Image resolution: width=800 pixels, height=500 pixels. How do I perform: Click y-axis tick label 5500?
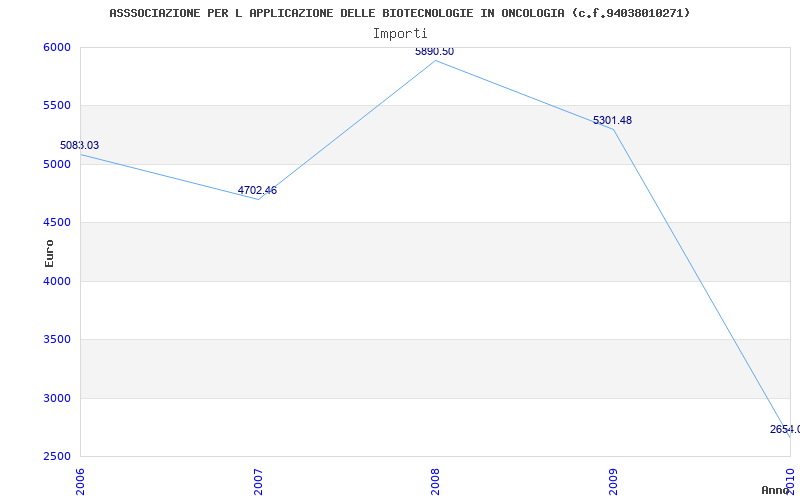(55, 106)
